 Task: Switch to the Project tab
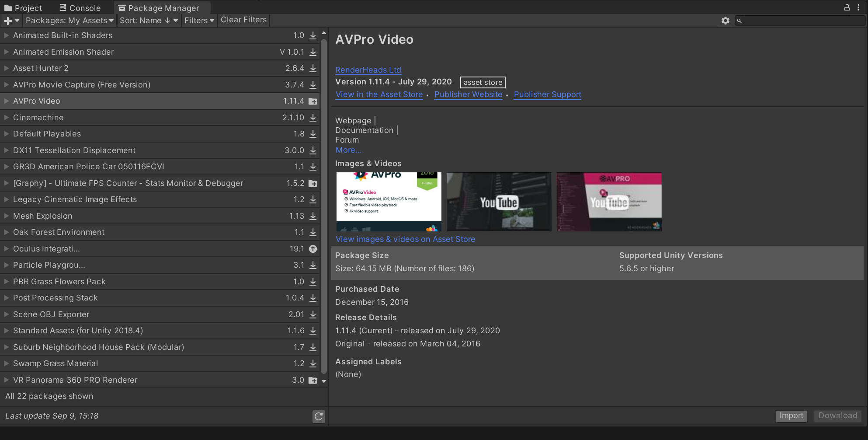point(23,8)
